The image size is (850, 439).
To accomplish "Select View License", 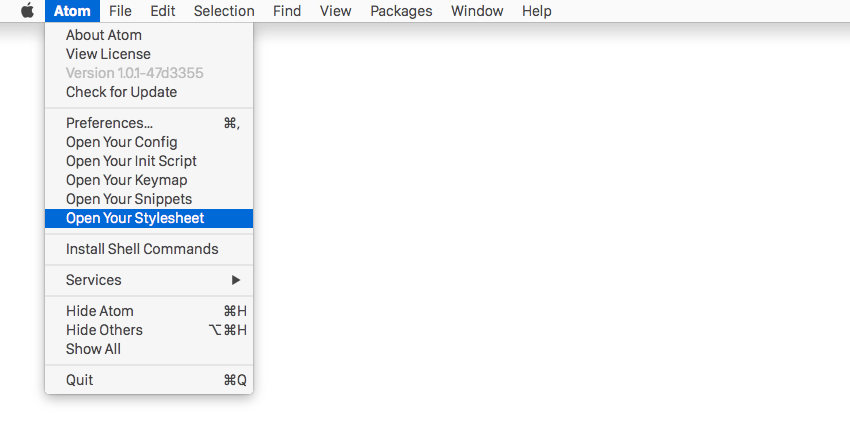I will coord(149,54).
